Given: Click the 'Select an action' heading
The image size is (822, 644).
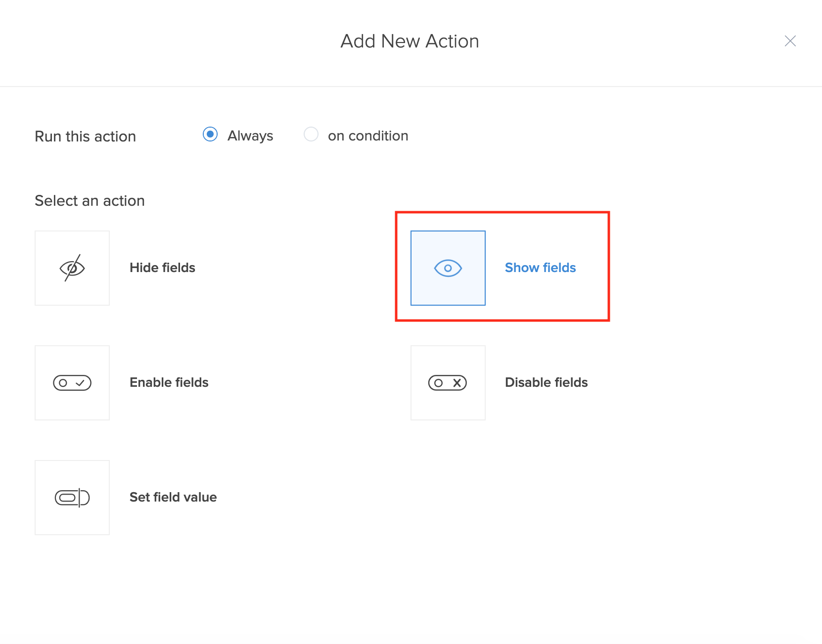Looking at the screenshot, I should [x=90, y=201].
